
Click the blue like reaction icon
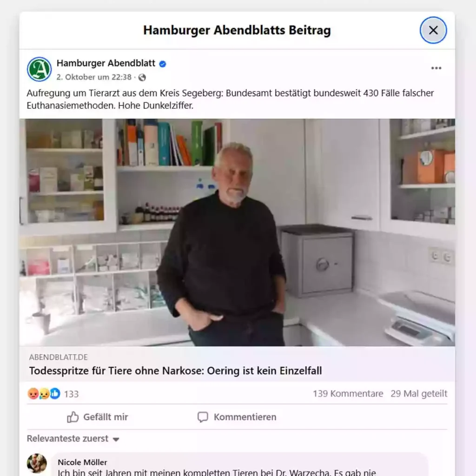coord(55,394)
